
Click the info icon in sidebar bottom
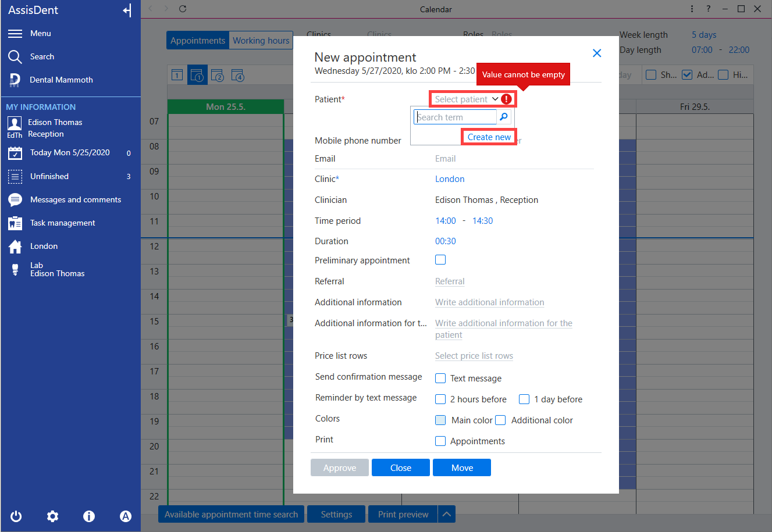click(89, 516)
